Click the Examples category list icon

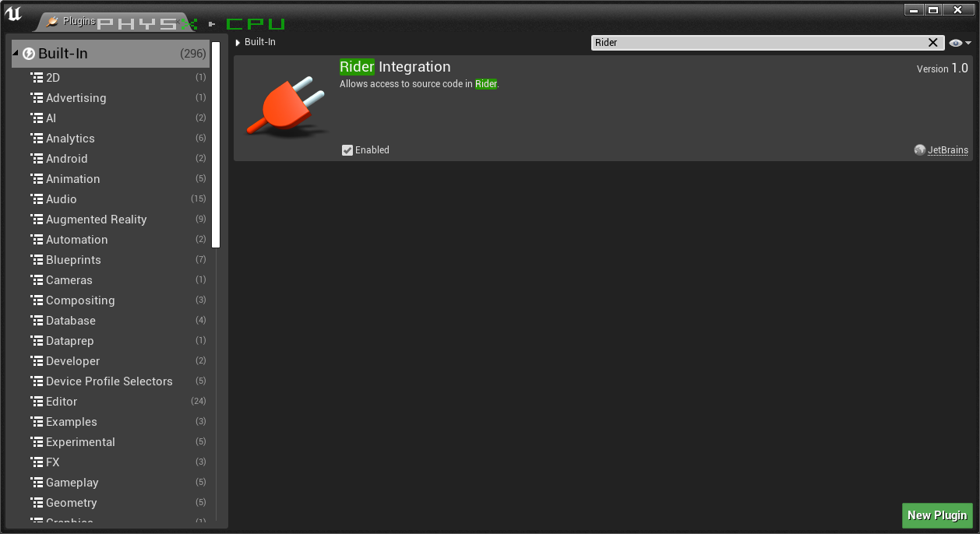point(37,422)
